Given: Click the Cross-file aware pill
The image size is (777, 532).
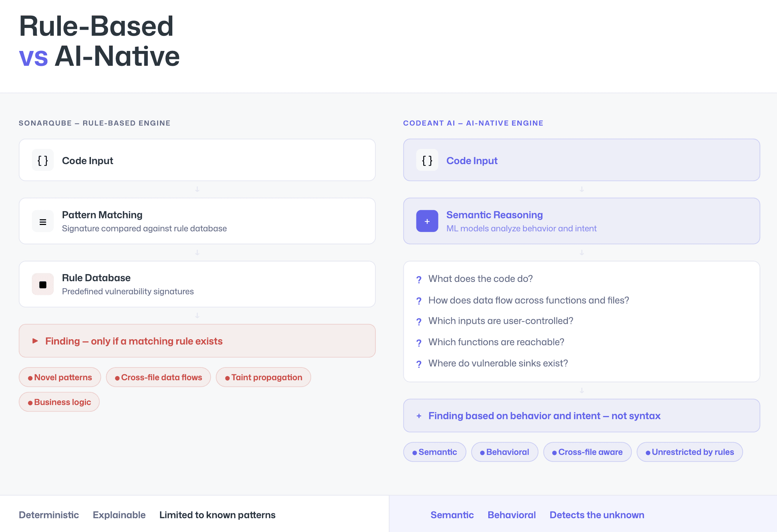Looking at the screenshot, I should 587,452.
